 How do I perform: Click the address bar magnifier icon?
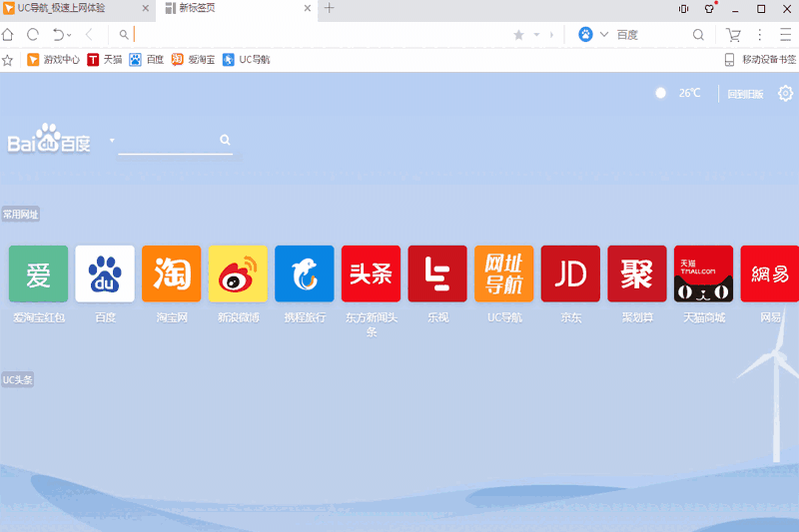click(x=124, y=35)
